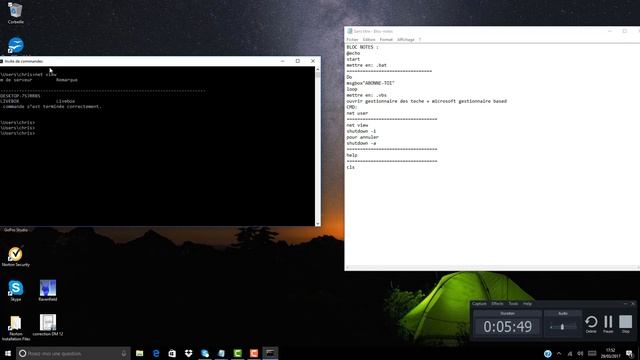Open the Windows Store taskbar icon
Image resolution: width=640 pixels, height=360 pixels.
(172, 353)
